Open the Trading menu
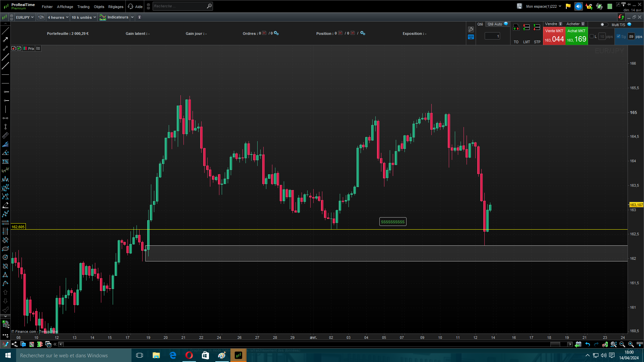 pyautogui.click(x=83, y=7)
